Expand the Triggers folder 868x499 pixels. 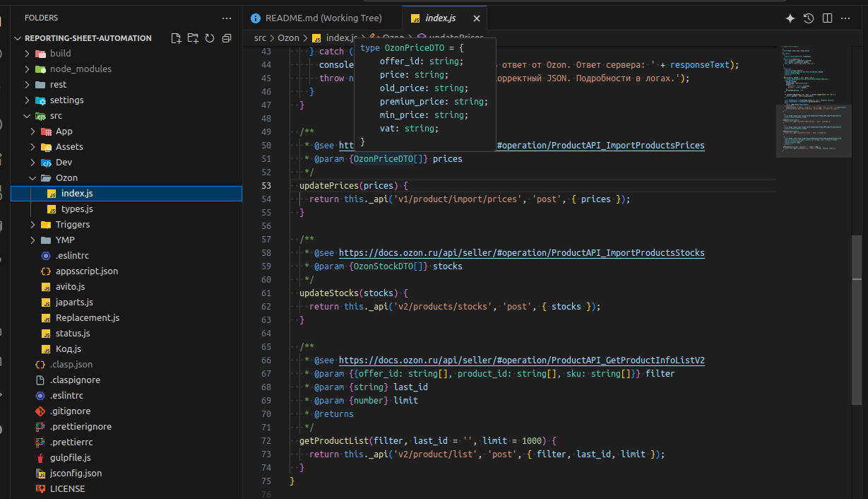33,225
